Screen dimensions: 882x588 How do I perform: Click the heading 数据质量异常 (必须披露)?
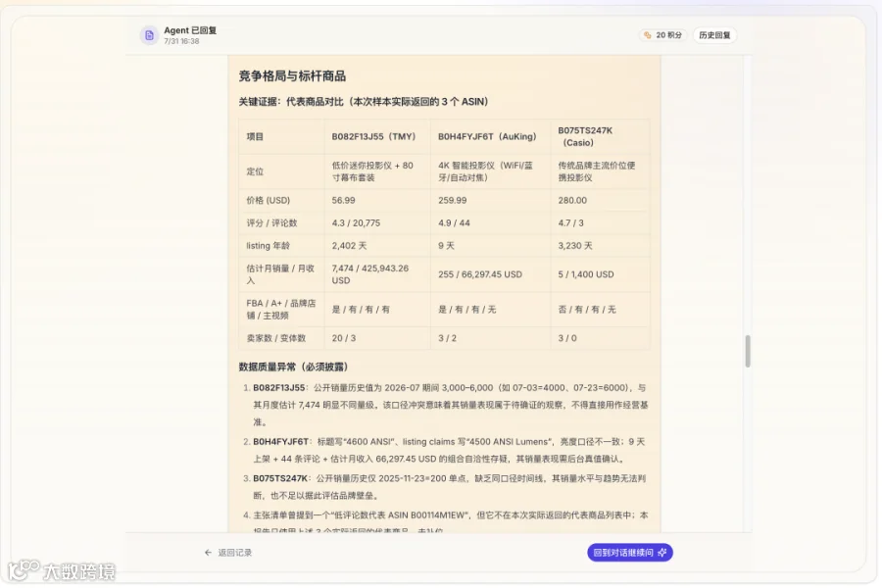point(294,367)
